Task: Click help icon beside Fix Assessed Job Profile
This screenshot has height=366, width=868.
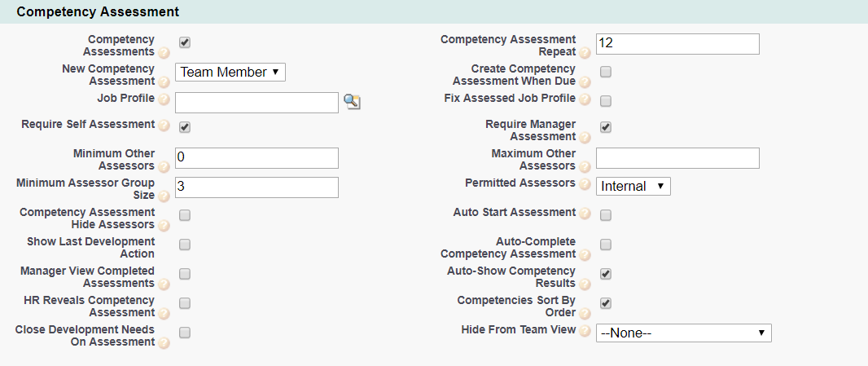Action: 585,100
